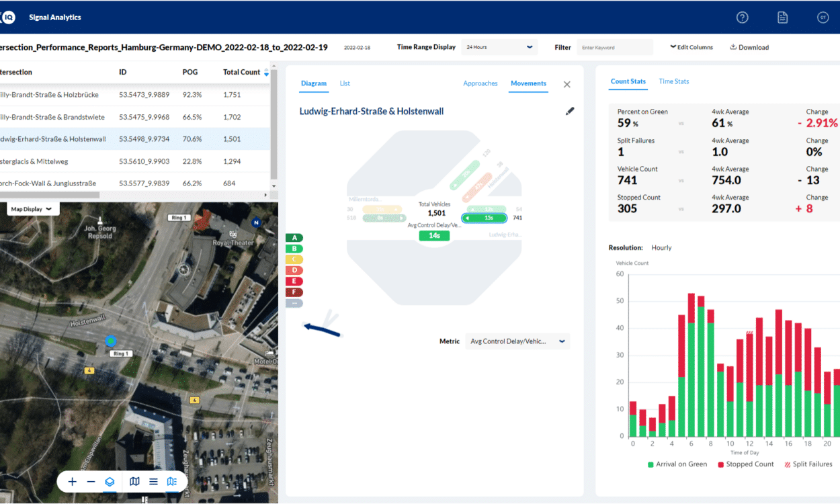840x504 pixels.
Task: Switch to the Time Stats tab
Action: [x=673, y=81]
